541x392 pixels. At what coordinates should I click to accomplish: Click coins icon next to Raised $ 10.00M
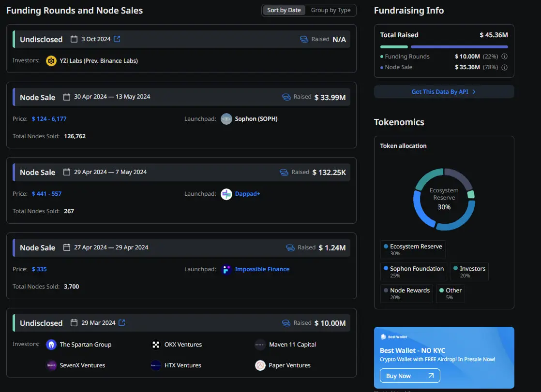286,323
